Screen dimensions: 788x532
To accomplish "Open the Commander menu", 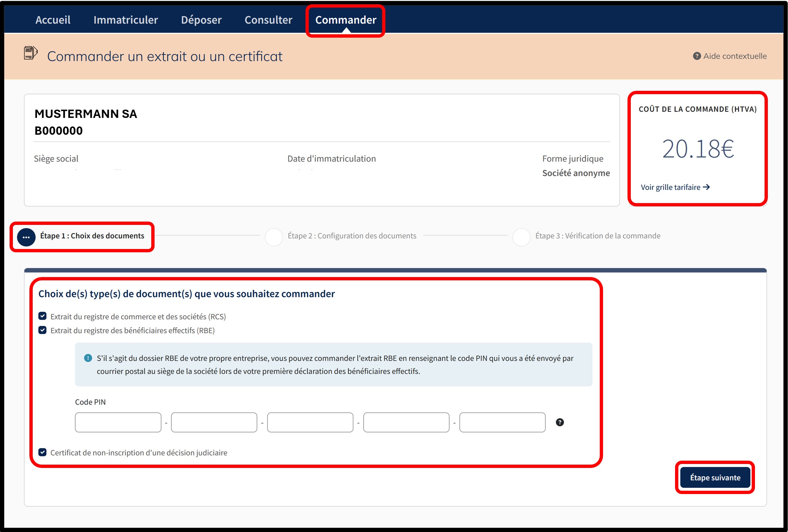I will click(345, 20).
